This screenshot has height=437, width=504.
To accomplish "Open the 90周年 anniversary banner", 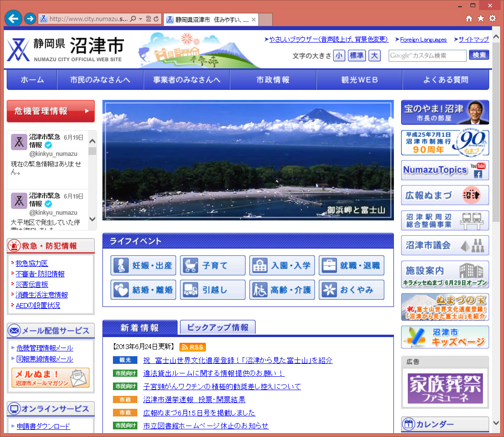I will click(445, 142).
